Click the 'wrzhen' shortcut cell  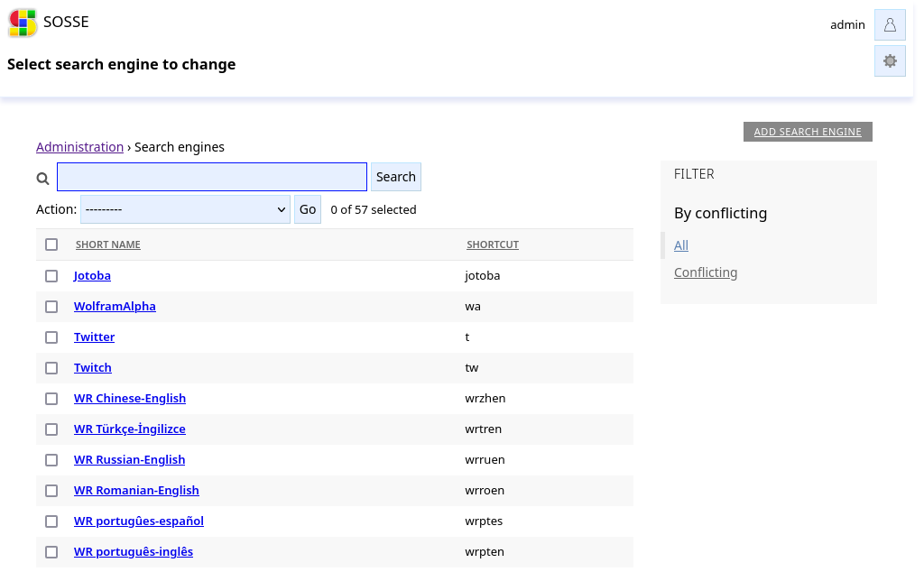485,398
